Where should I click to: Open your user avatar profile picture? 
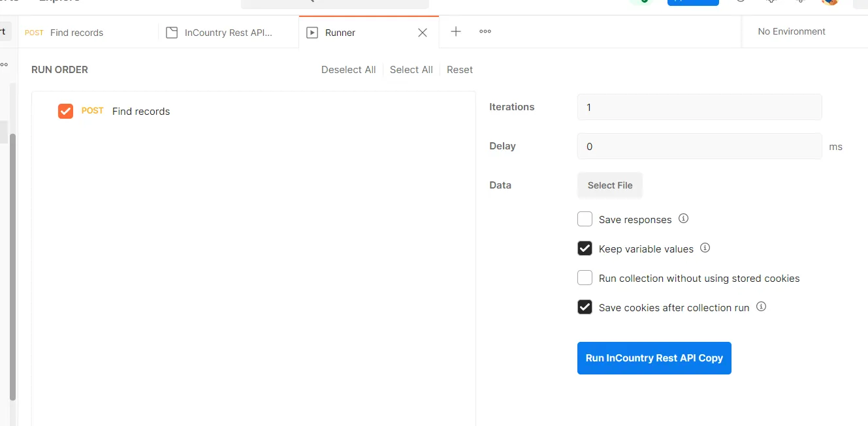[829, 3]
